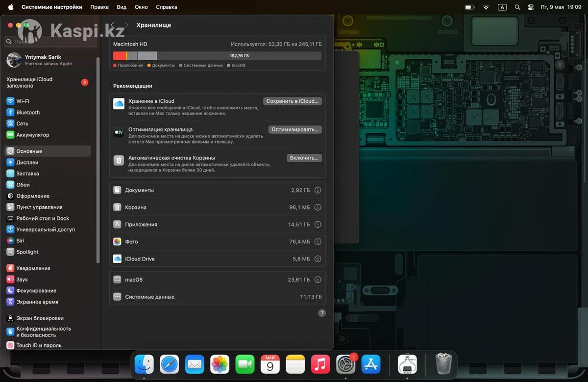
Task: Select Конфиденциальность и безопасность in sidebar
Action: (x=48, y=332)
